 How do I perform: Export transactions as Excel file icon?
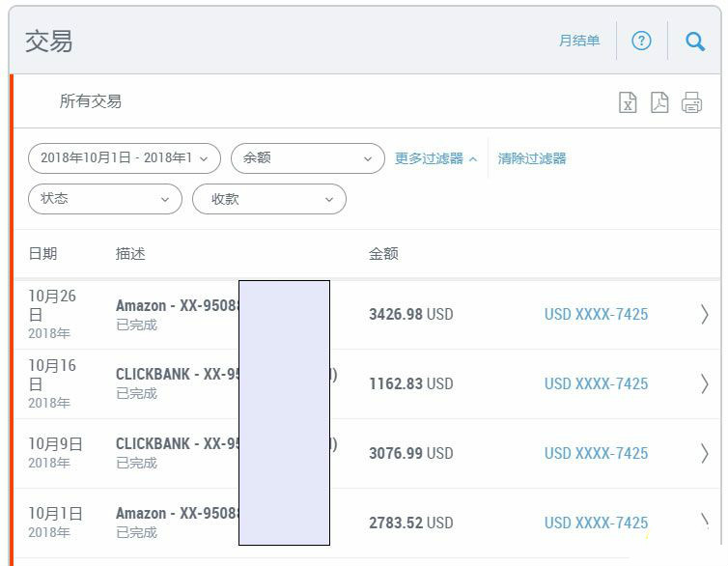pos(628,102)
